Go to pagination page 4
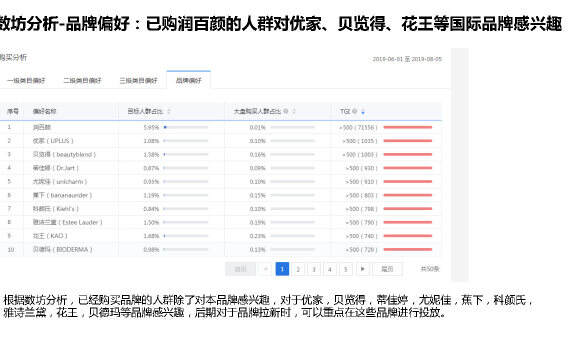570x360 pixels. [x=330, y=269]
